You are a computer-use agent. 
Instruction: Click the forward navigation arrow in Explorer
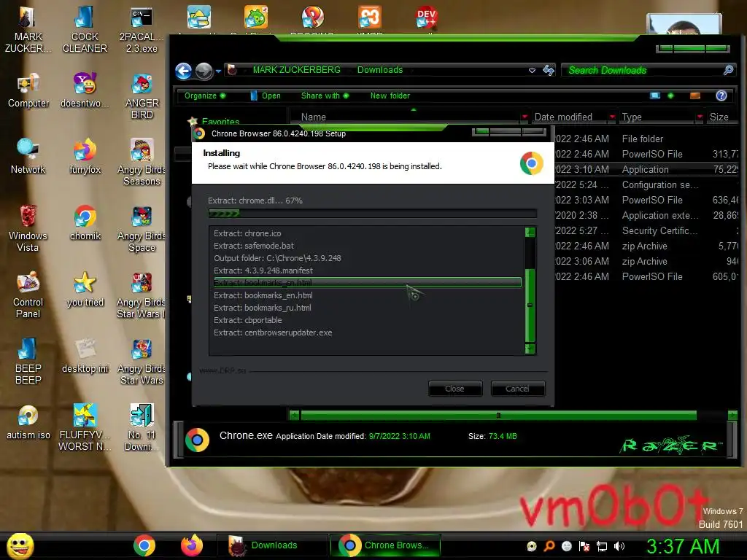pos(204,71)
